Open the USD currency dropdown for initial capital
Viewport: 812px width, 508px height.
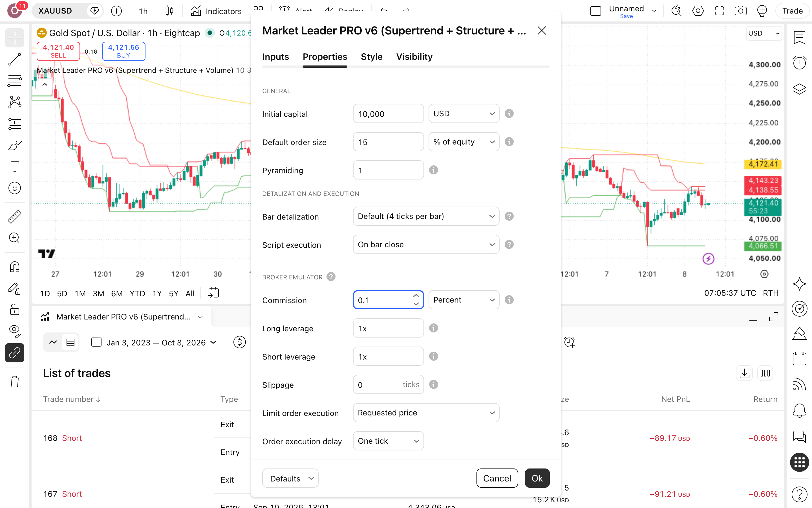point(464,113)
